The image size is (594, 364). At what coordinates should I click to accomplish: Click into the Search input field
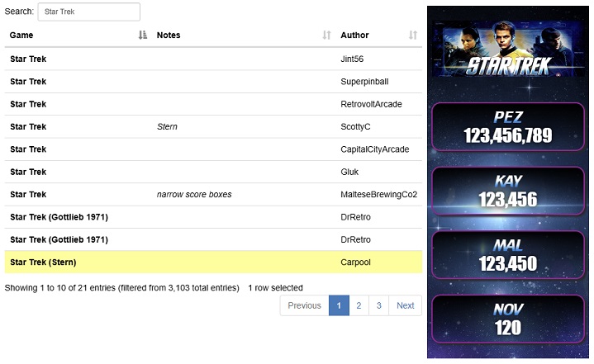coord(88,12)
